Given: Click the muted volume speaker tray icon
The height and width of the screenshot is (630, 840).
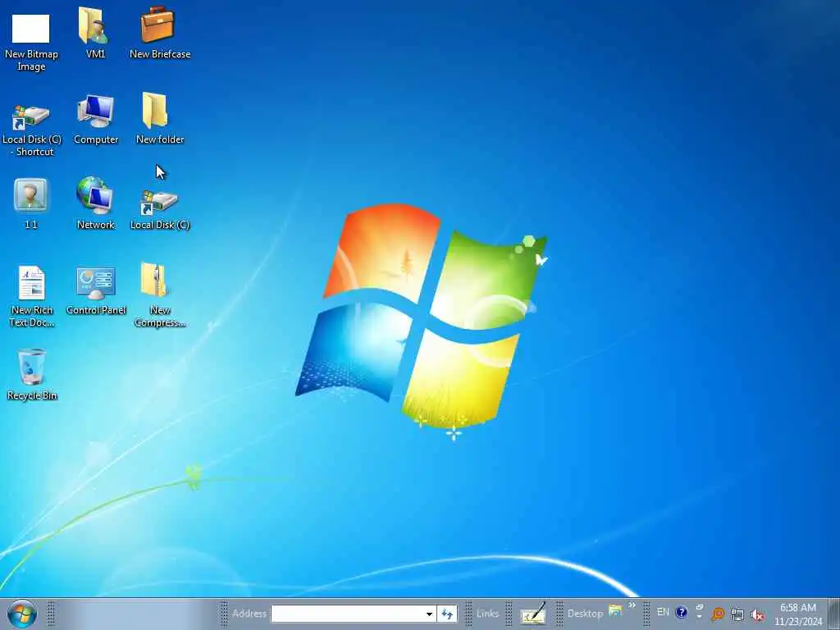Looking at the screenshot, I should point(757,615).
